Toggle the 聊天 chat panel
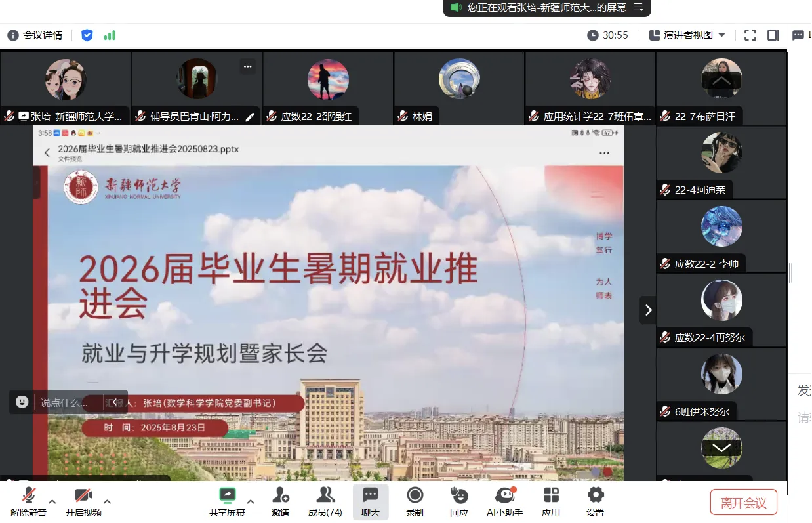812x523 pixels. tap(371, 502)
